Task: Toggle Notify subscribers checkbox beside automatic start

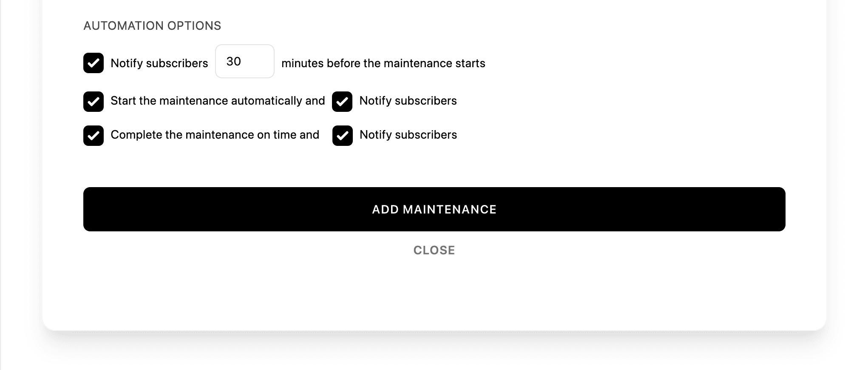Action: [x=342, y=102]
